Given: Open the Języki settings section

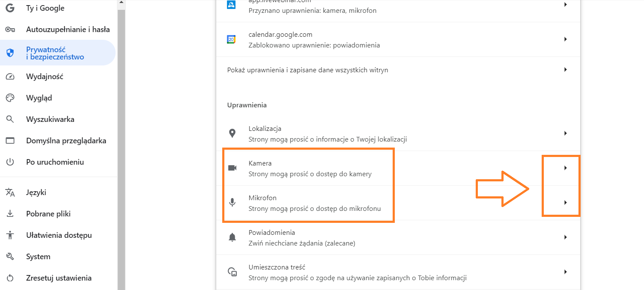Looking at the screenshot, I should [x=36, y=192].
